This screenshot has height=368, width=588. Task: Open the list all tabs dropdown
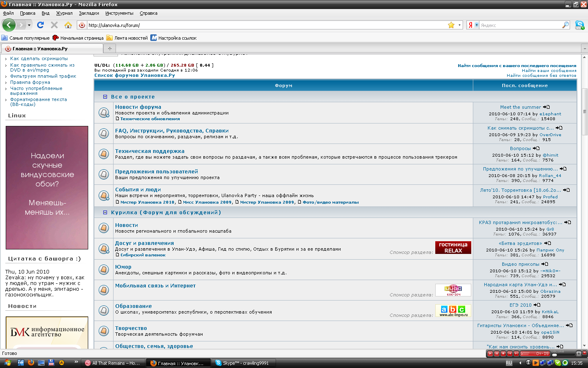tap(584, 48)
